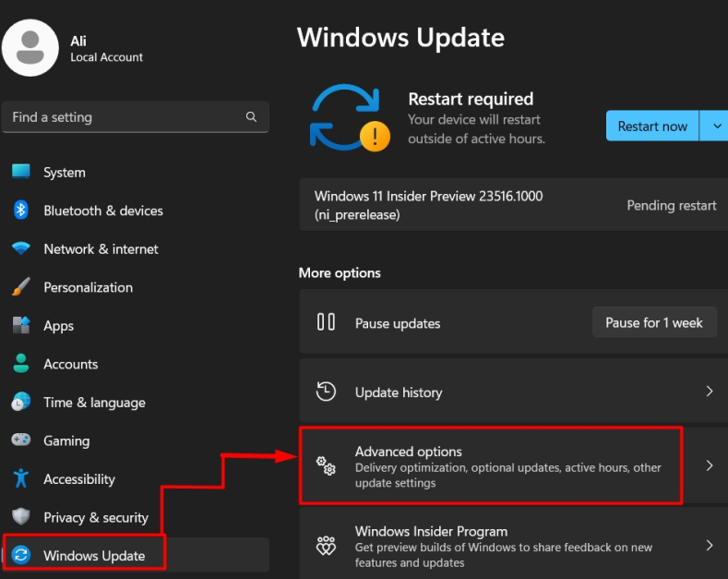Open Update history chevron
This screenshot has width=728, height=579.
point(710,392)
